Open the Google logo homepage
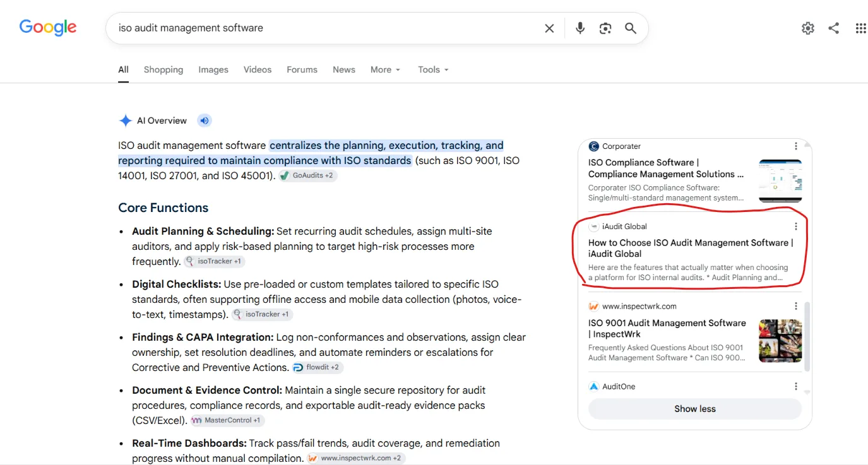This screenshot has width=868, height=465. pos(48,28)
